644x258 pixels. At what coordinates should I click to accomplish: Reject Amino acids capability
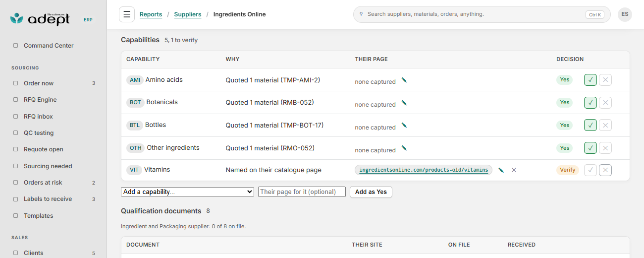[x=605, y=80]
